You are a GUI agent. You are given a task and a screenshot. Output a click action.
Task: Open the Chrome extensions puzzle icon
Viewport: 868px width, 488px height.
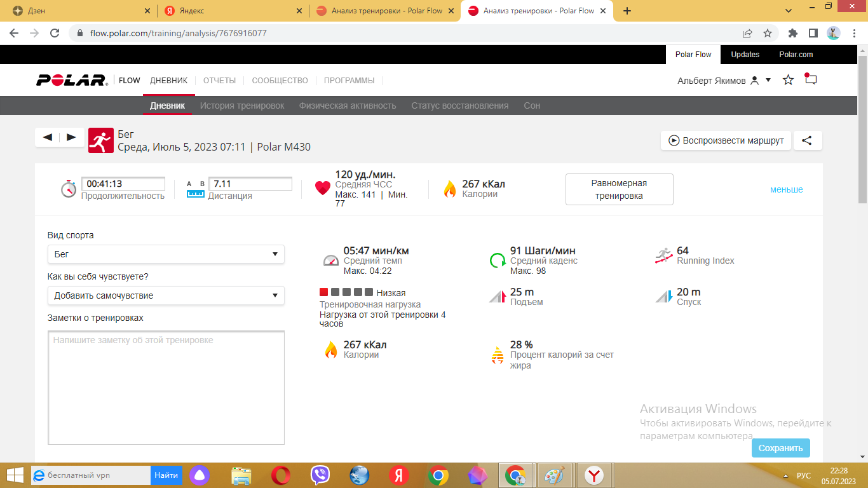793,33
